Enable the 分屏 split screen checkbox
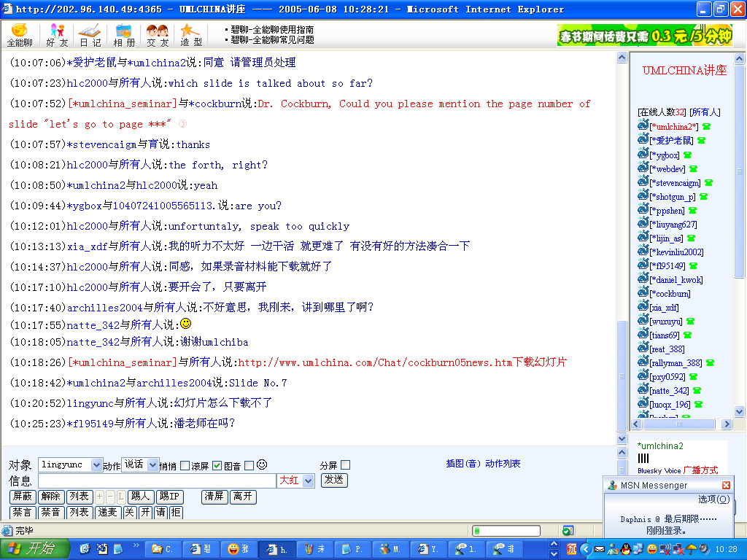This screenshot has width=747, height=560. click(345, 464)
